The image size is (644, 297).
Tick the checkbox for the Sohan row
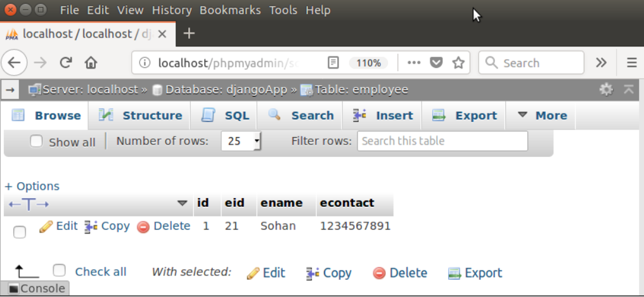point(19,232)
